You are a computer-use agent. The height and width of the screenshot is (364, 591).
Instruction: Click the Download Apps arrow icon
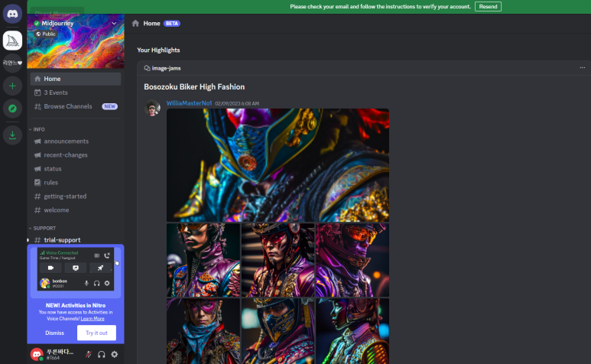click(x=12, y=135)
